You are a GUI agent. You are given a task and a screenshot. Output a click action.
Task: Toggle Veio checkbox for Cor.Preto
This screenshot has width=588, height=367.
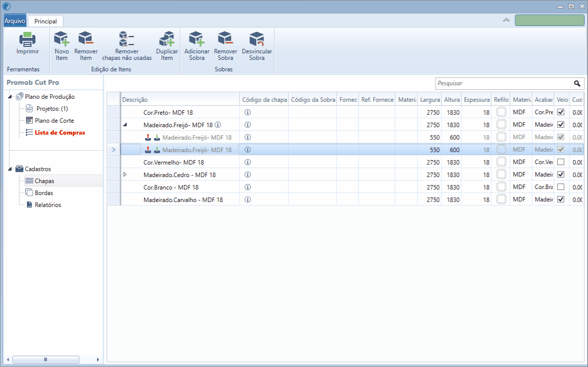561,112
